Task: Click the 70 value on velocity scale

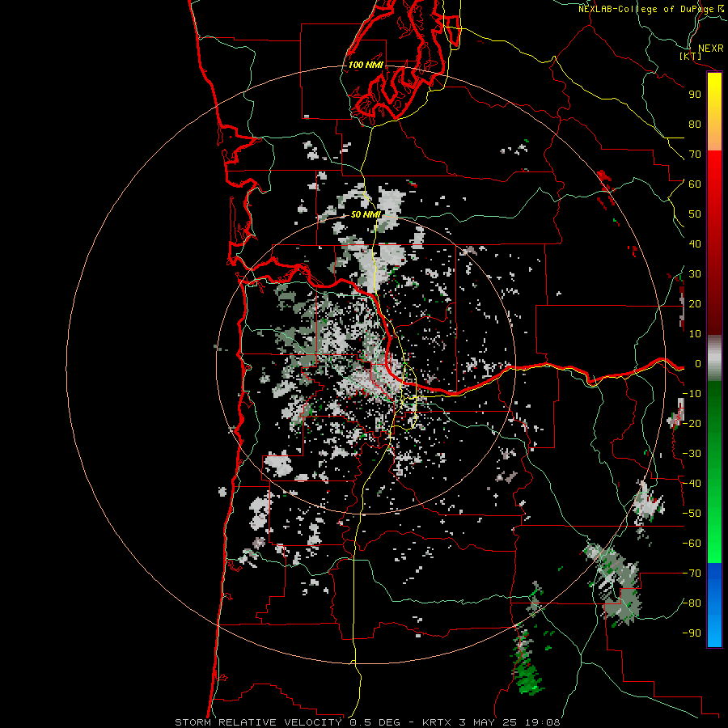Action: pyautogui.click(x=695, y=154)
